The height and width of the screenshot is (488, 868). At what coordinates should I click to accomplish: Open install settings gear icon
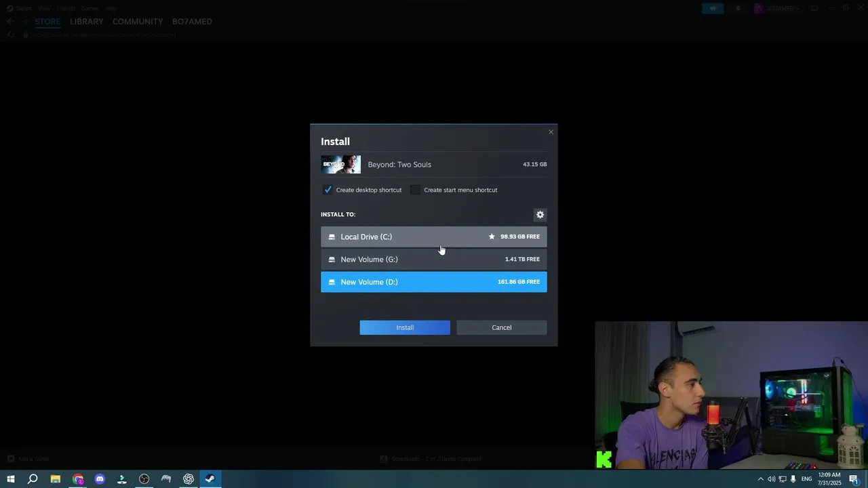pos(540,215)
